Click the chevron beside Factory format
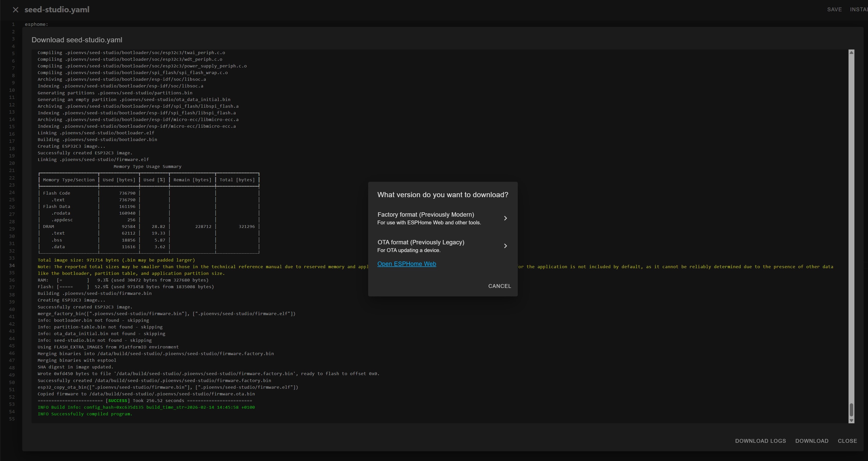The height and width of the screenshot is (461, 868). click(x=505, y=218)
